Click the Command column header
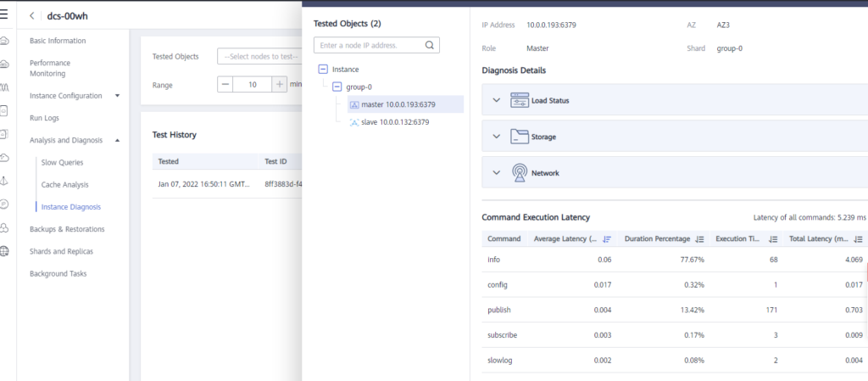The width and height of the screenshot is (868, 381). 504,239
